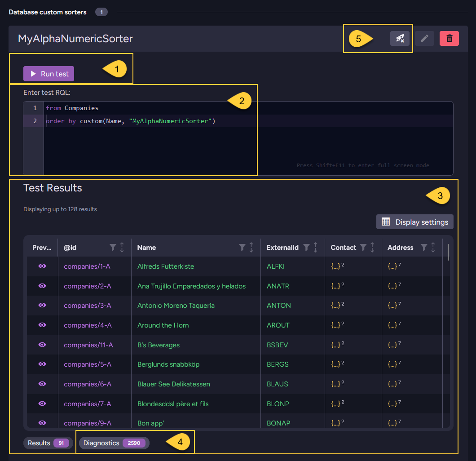Click the Name column header
The height and width of the screenshot is (461, 476).
pyautogui.click(x=147, y=248)
